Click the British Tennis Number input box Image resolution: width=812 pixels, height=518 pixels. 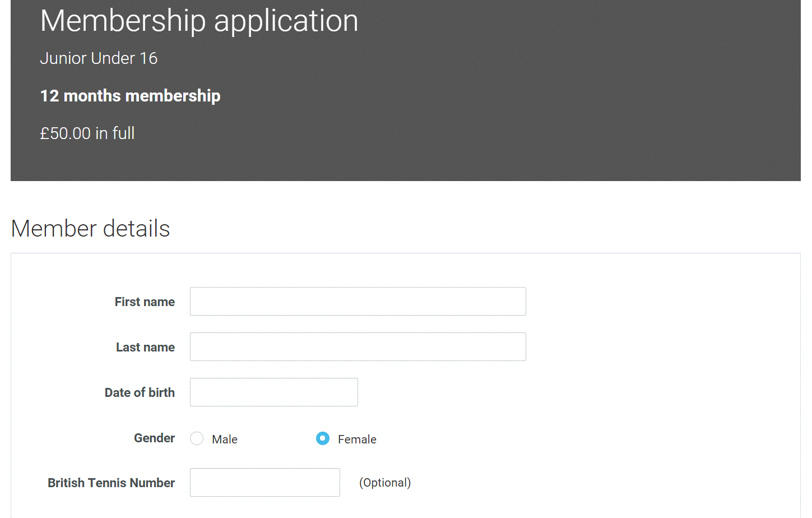coord(265,483)
